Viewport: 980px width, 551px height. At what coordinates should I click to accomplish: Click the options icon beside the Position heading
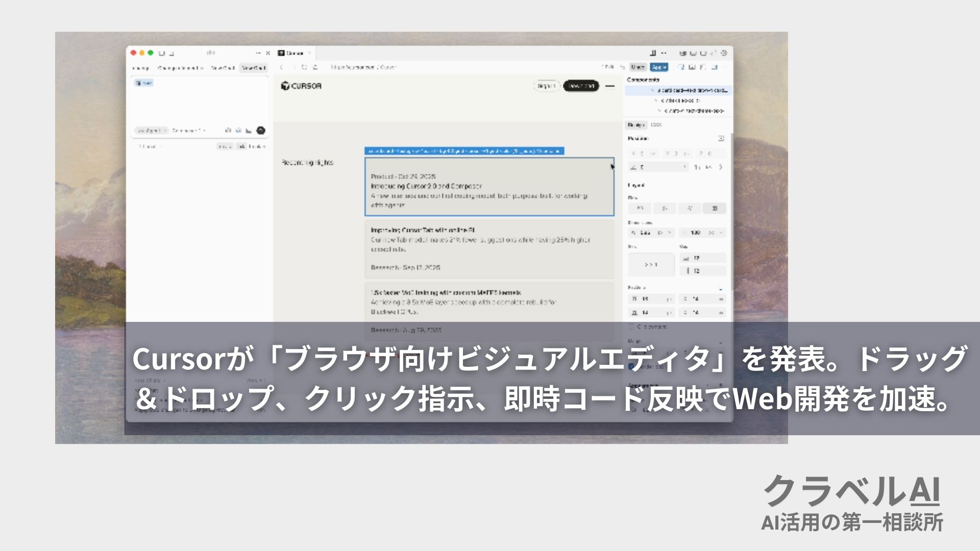tap(721, 138)
